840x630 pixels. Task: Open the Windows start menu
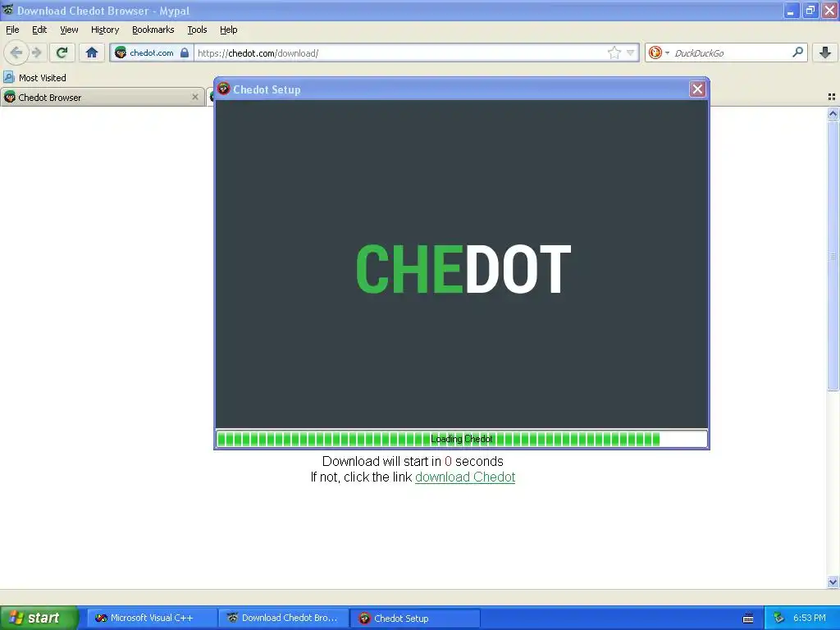(x=39, y=618)
